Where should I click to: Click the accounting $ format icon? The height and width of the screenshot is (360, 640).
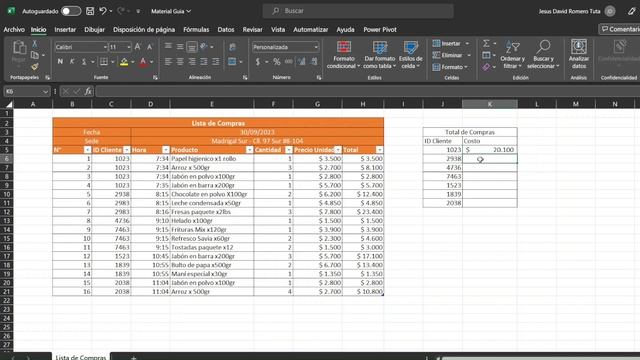tap(258, 62)
